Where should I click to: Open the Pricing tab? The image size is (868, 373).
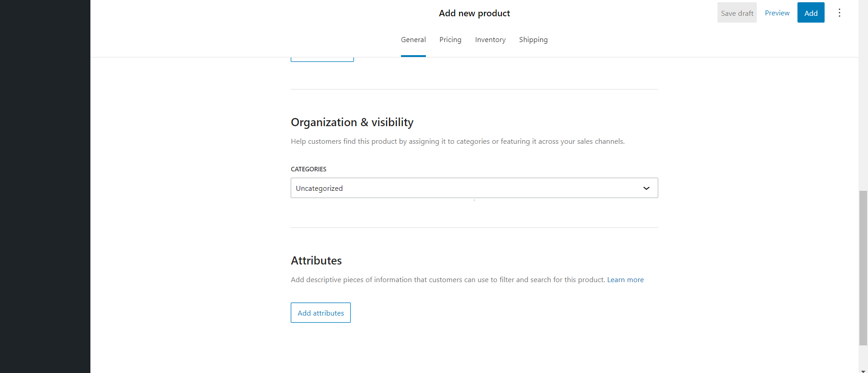tap(450, 40)
